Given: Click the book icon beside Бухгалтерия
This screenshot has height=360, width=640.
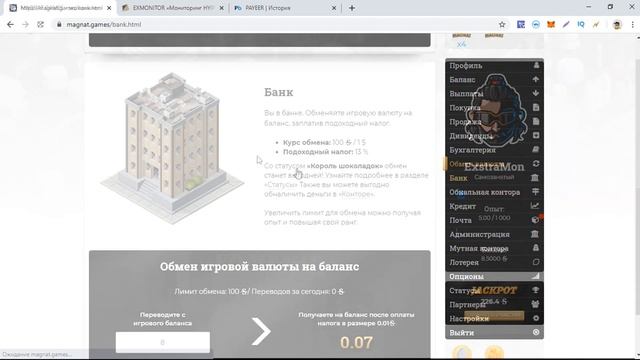Looking at the screenshot, I should pyautogui.click(x=536, y=150).
